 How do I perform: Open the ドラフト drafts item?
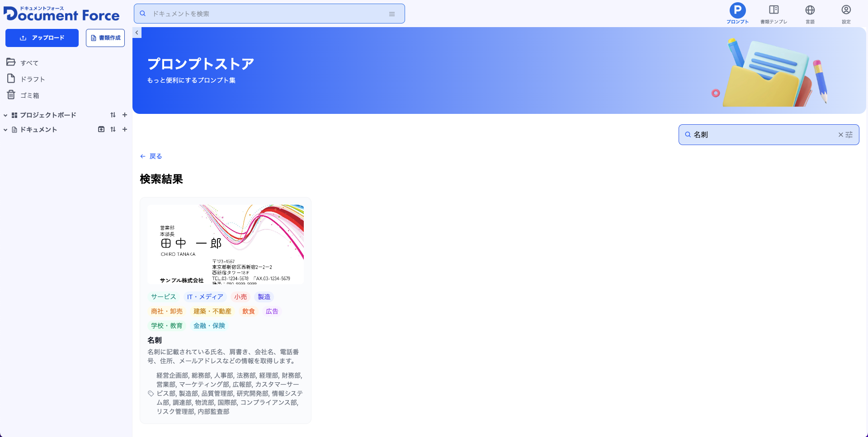coord(26,79)
